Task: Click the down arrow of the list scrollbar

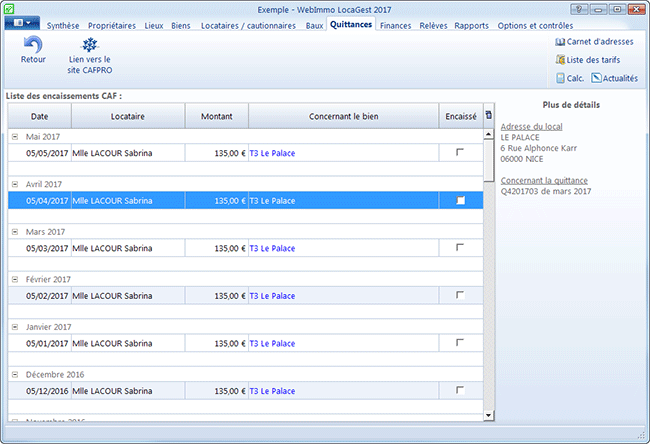Action: point(489,414)
